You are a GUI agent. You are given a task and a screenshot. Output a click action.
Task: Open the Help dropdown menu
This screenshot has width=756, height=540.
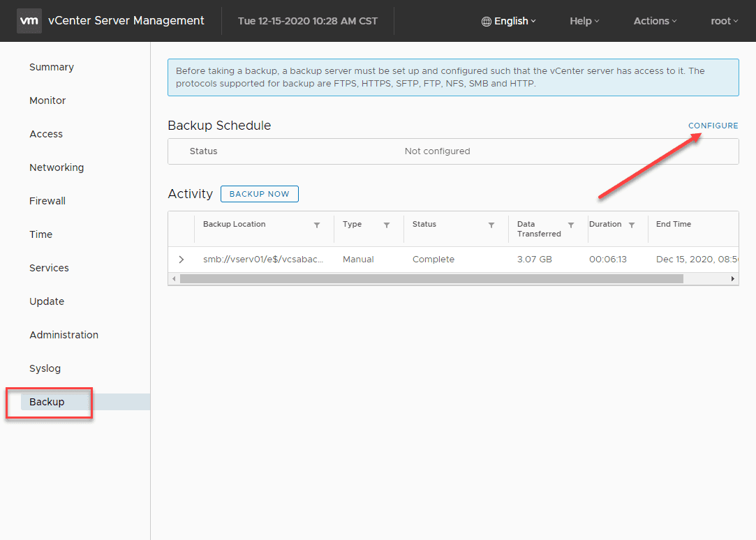coord(584,21)
